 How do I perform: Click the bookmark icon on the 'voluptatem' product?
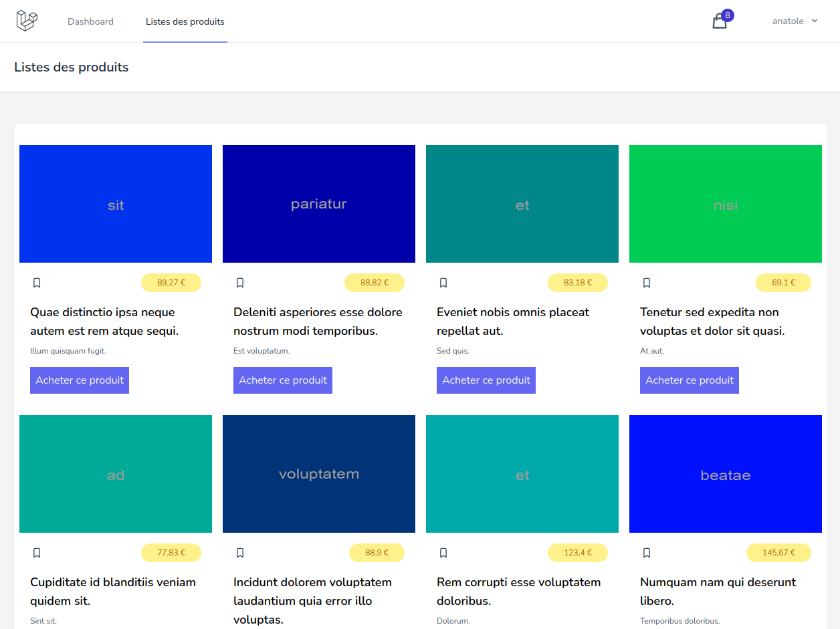[240, 553]
